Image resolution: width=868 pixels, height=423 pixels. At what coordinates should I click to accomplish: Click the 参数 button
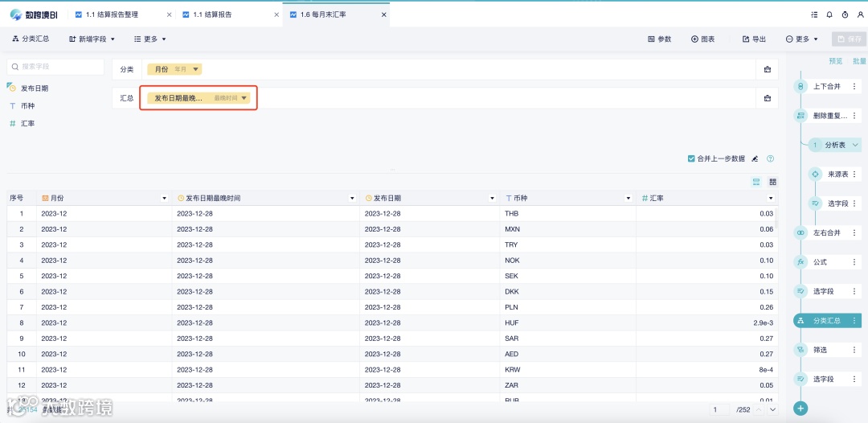659,39
